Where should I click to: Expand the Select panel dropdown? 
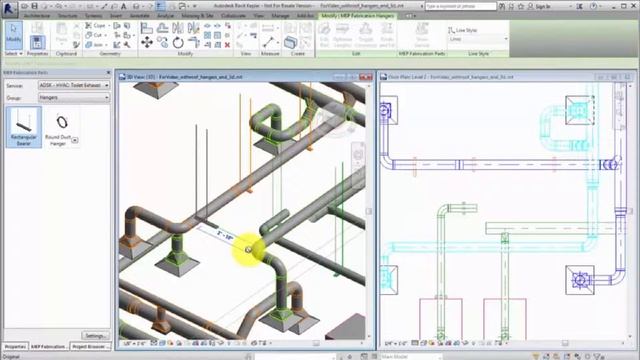13,53
